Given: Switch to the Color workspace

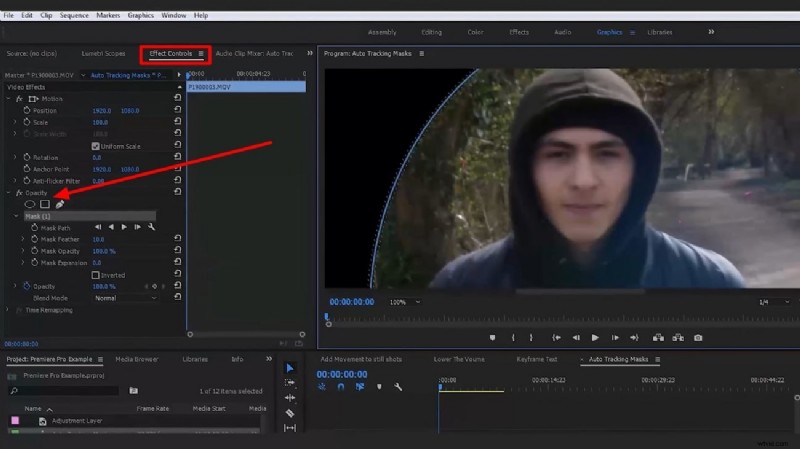Looking at the screenshot, I should (475, 32).
